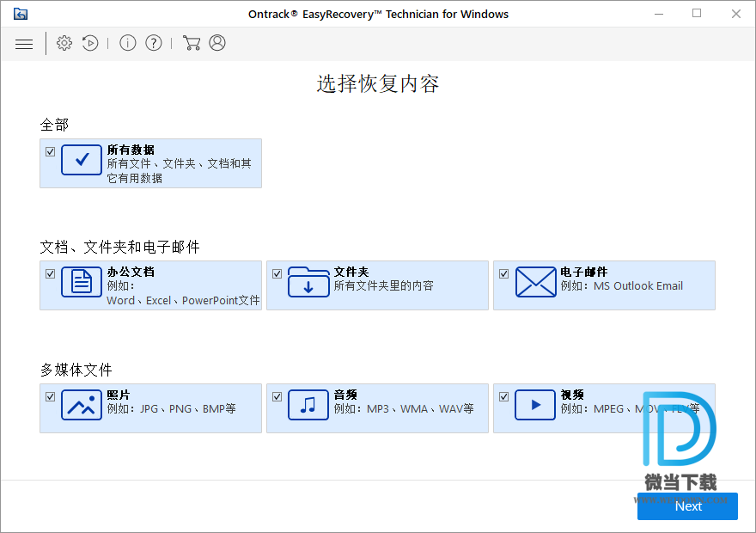Viewport: 756px width, 533px height.
Task: Click the 电子邮件 title text
Action: (584, 272)
